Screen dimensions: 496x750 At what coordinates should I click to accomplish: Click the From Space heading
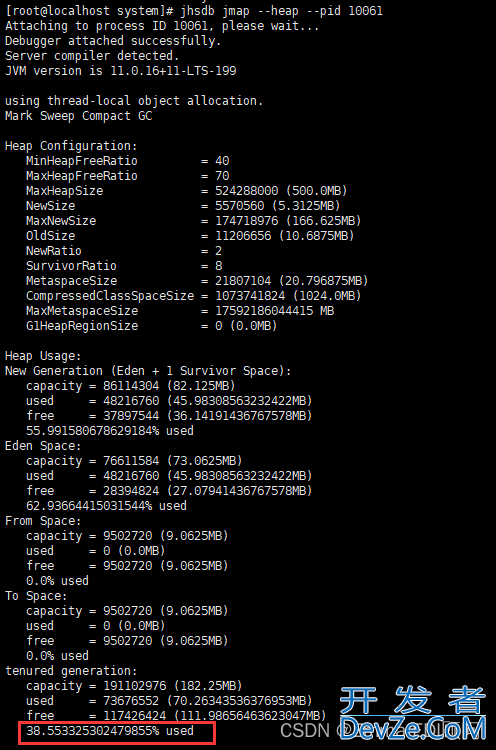(43, 521)
